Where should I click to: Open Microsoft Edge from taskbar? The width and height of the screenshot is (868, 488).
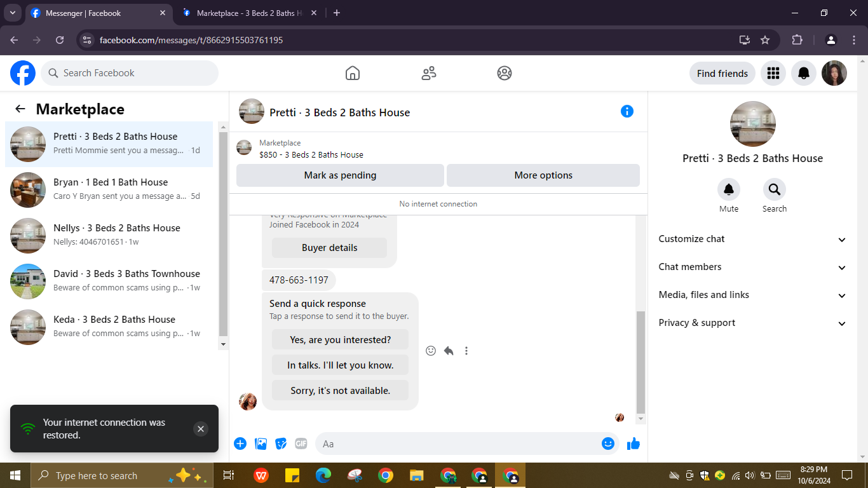(323, 475)
